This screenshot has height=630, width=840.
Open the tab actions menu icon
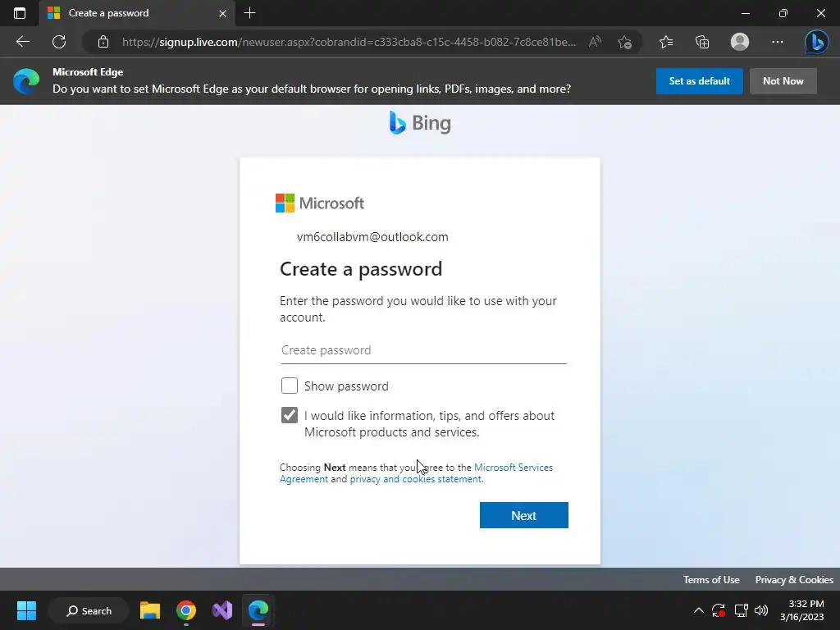click(x=20, y=13)
